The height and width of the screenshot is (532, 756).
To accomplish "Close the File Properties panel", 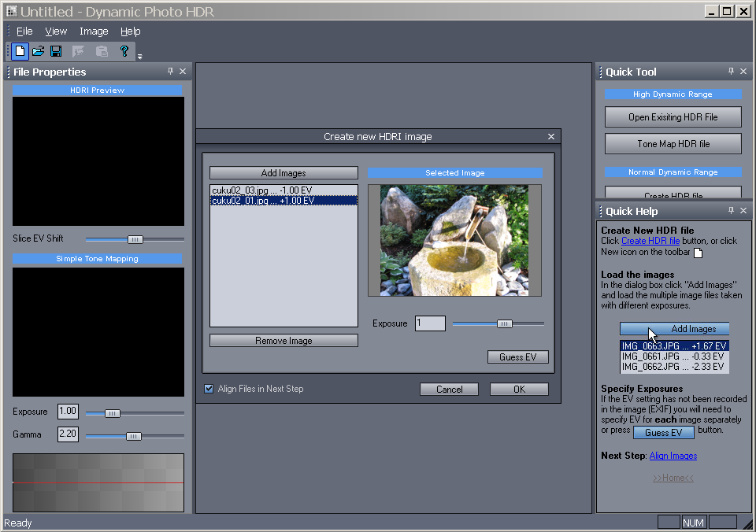I will (183, 72).
